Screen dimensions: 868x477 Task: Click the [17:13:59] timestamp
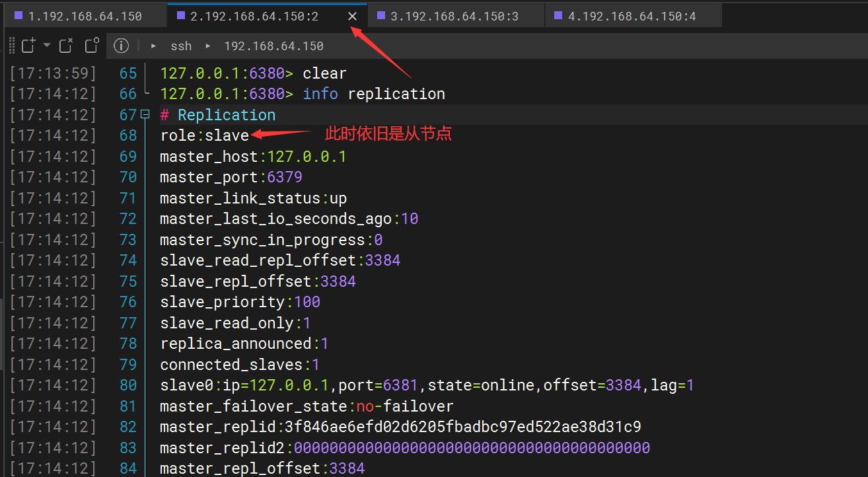pos(53,73)
